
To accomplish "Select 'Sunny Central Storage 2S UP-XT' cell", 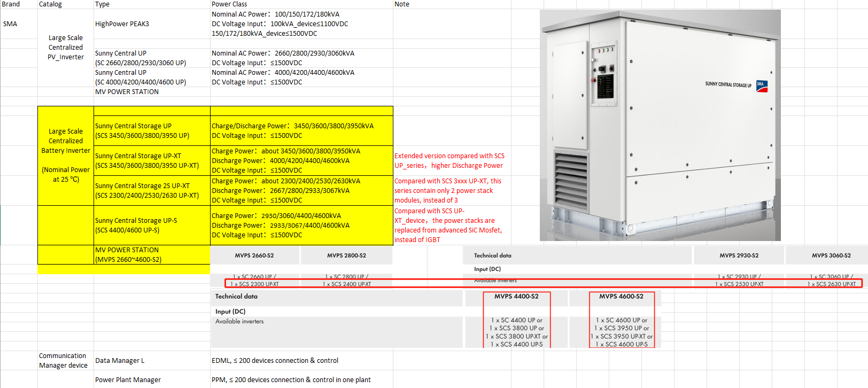I will pos(142,186).
